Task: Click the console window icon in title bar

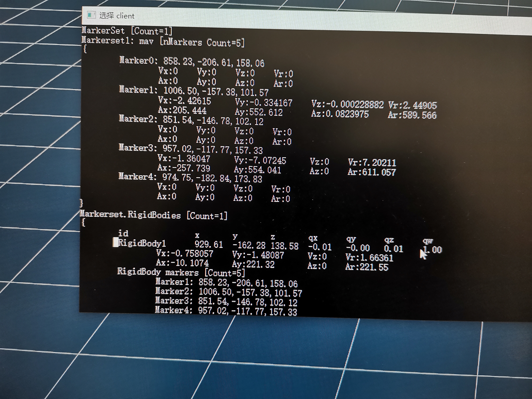Action: click(91, 15)
